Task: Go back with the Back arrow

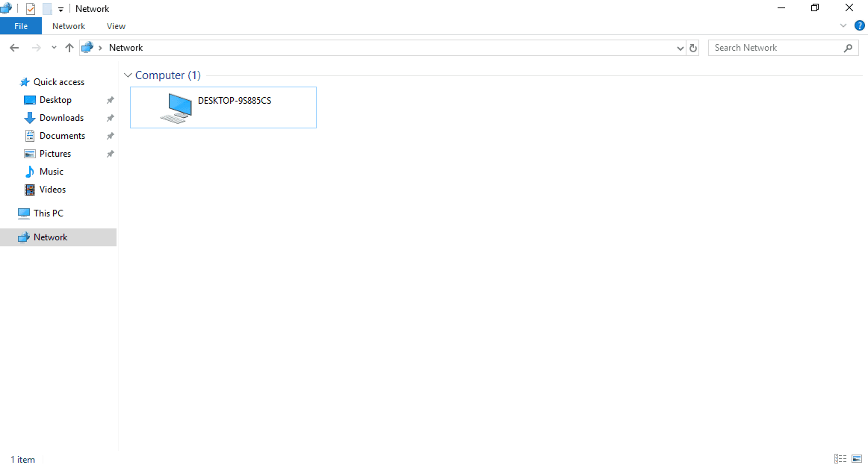Action: (x=14, y=48)
